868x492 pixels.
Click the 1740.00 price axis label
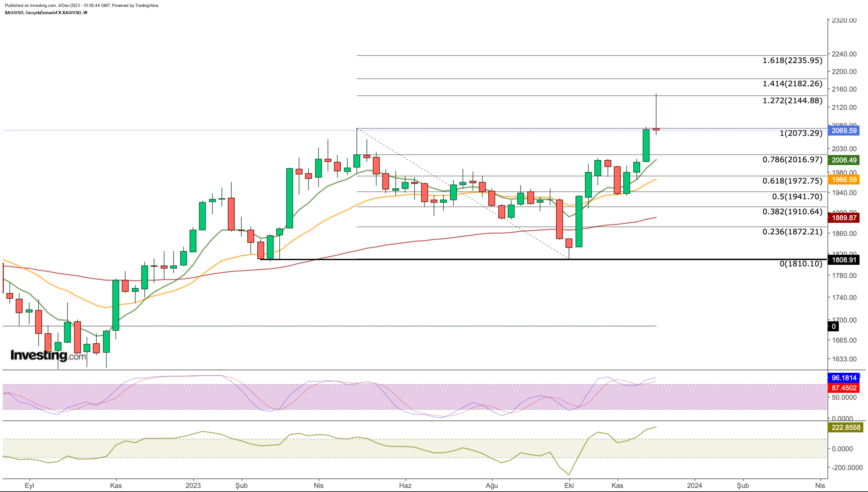tap(844, 297)
